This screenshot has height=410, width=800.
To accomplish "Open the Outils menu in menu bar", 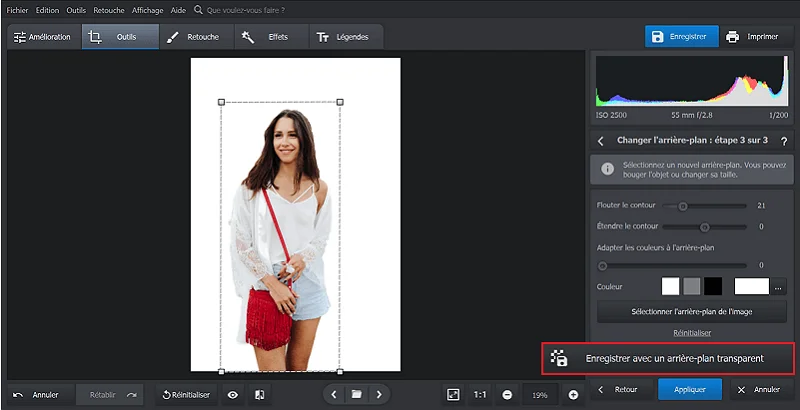I will coord(76,10).
